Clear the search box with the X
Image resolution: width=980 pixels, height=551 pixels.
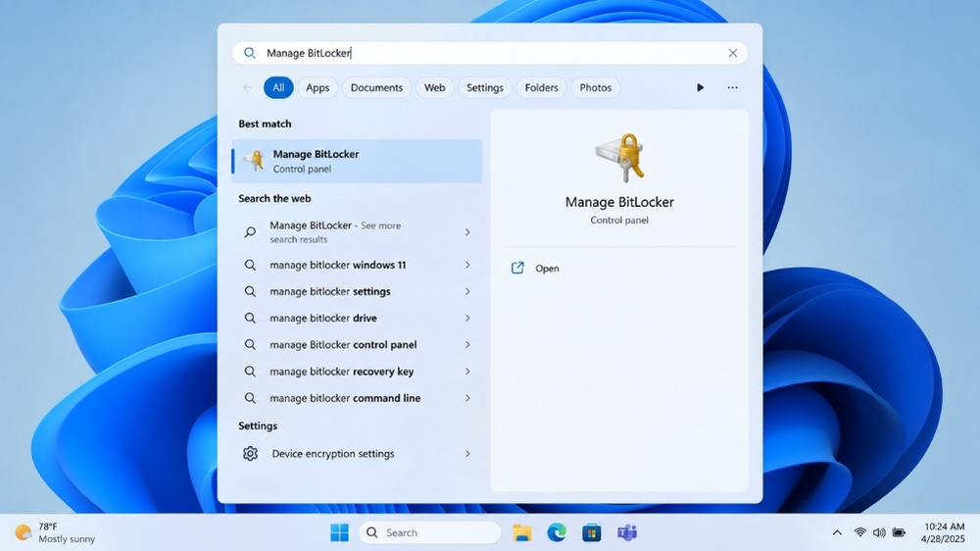732,53
